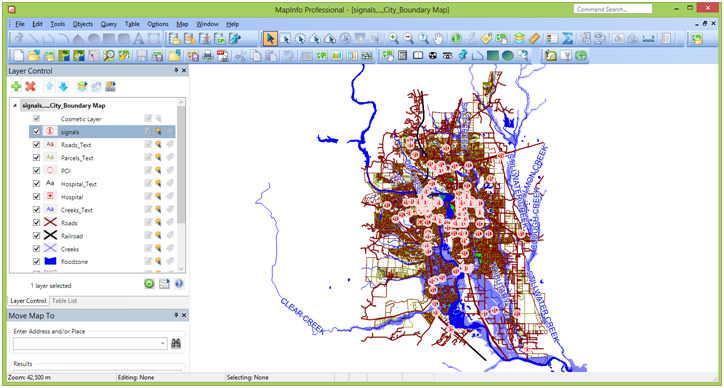Click signals layer selectable icon
The image size is (724, 388).
pyautogui.click(x=158, y=132)
